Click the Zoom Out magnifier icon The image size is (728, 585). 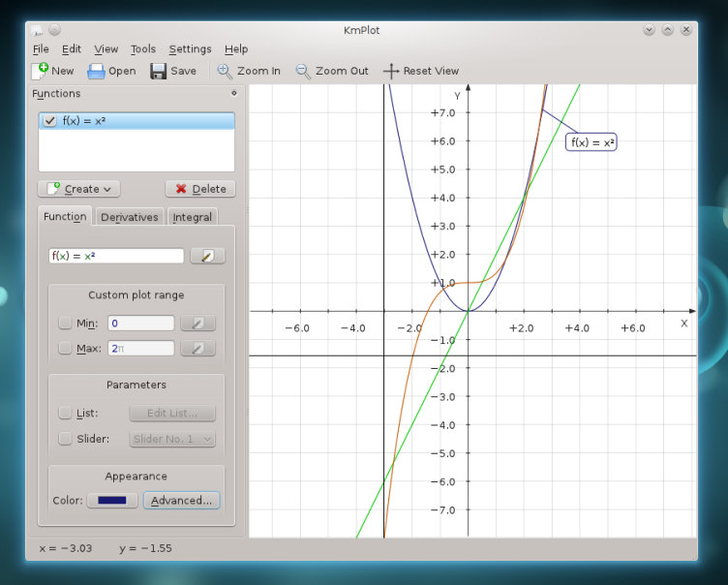303,71
